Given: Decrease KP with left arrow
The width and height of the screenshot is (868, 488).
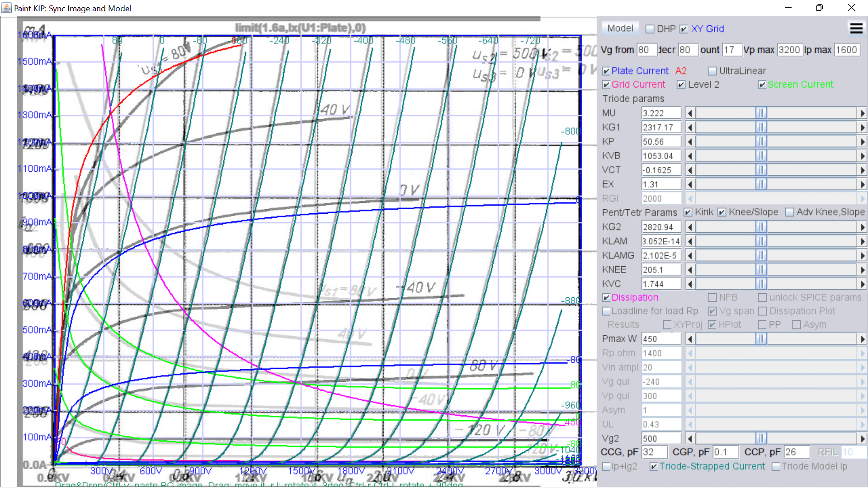Looking at the screenshot, I should (x=690, y=141).
